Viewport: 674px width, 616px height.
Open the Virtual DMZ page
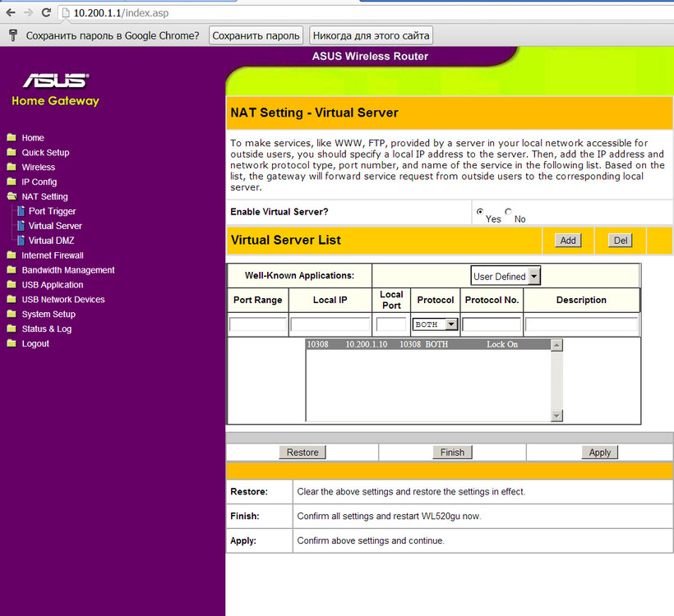click(x=51, y=240)
